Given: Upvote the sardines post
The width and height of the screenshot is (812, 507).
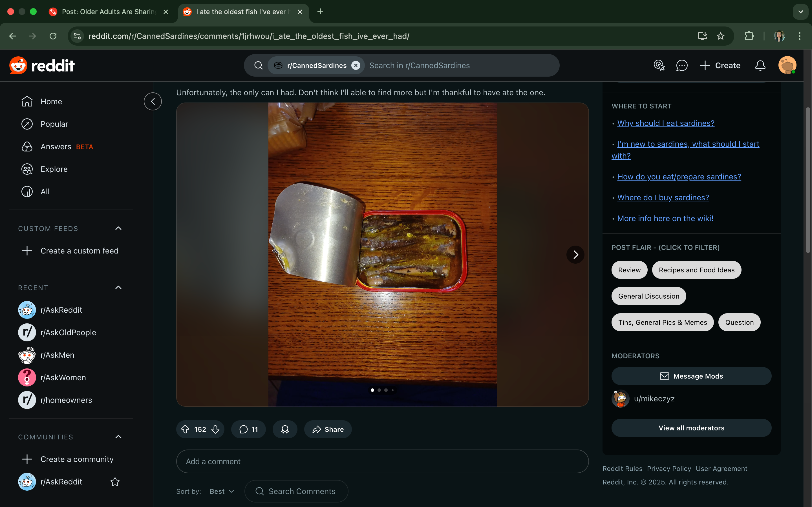Looking at the screenshot, I should [186, 429].
